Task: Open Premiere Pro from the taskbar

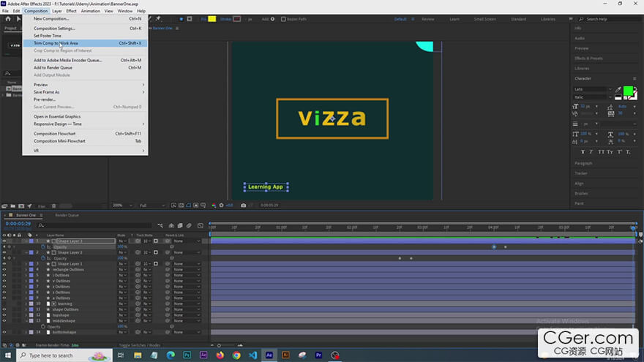Action: pyautogui.click(x=318, y=355)
